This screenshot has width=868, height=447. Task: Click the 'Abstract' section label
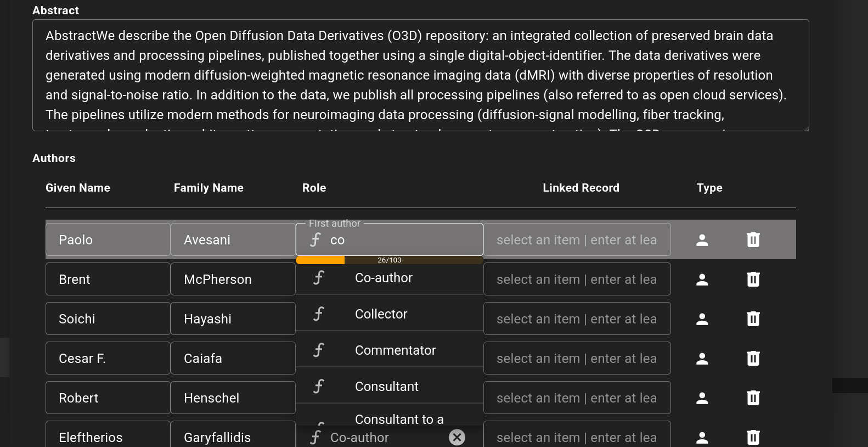point(55,10)
